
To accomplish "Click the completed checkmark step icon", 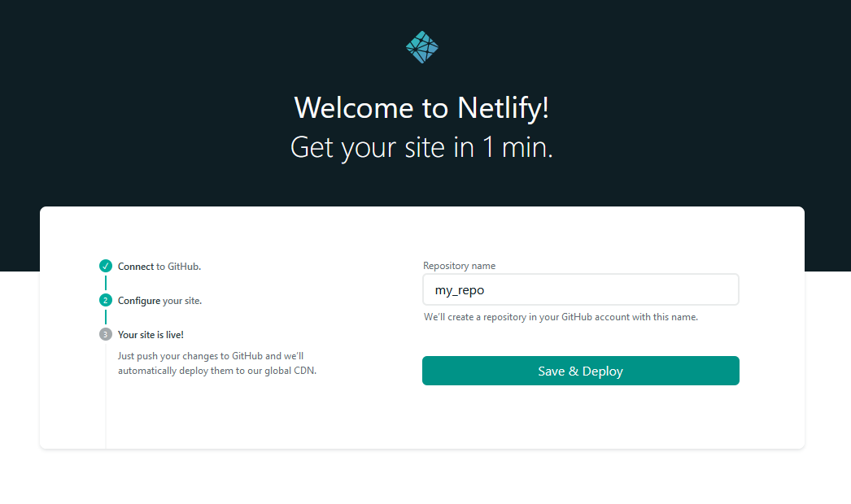I will (106, 266).
